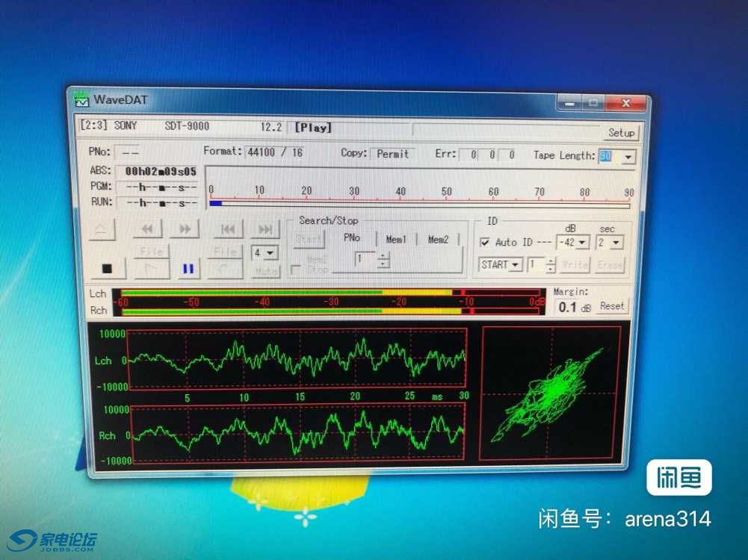748x560 pixels.
Task: Click the RUN time display
Action: [x=158, y=203]
